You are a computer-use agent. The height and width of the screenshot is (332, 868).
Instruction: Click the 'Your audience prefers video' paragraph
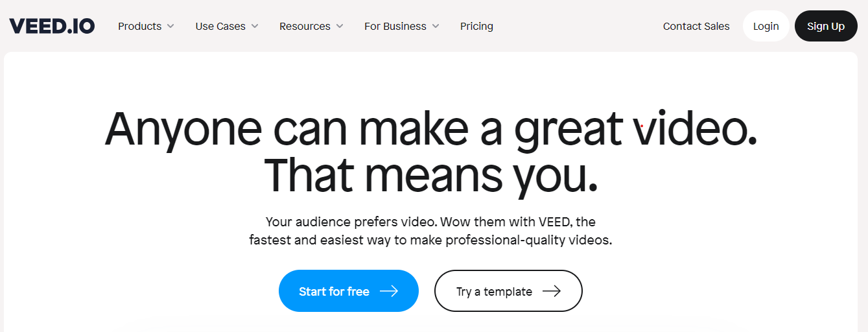pyautogui.click(x=430, y=231)
